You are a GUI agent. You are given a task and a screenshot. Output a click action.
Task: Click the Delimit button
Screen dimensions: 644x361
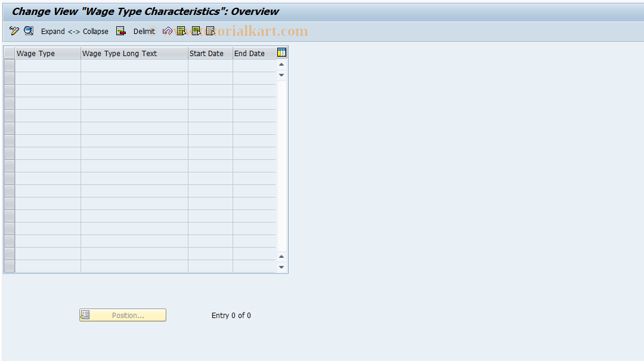(144, 31)
